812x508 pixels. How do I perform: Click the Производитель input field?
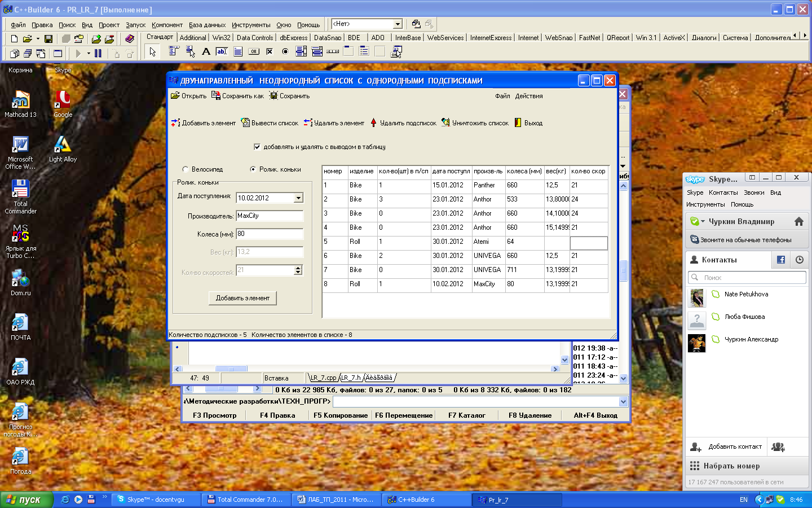pos(270,216)
